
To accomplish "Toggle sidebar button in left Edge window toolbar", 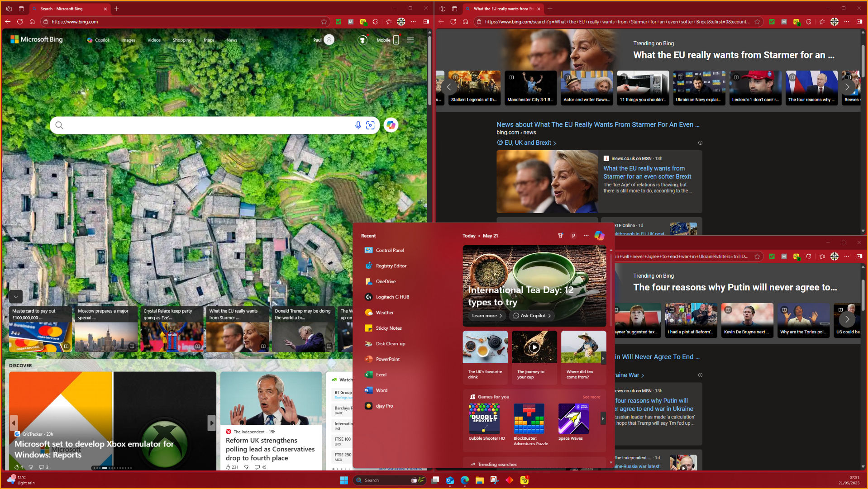I will click(426, 22).
